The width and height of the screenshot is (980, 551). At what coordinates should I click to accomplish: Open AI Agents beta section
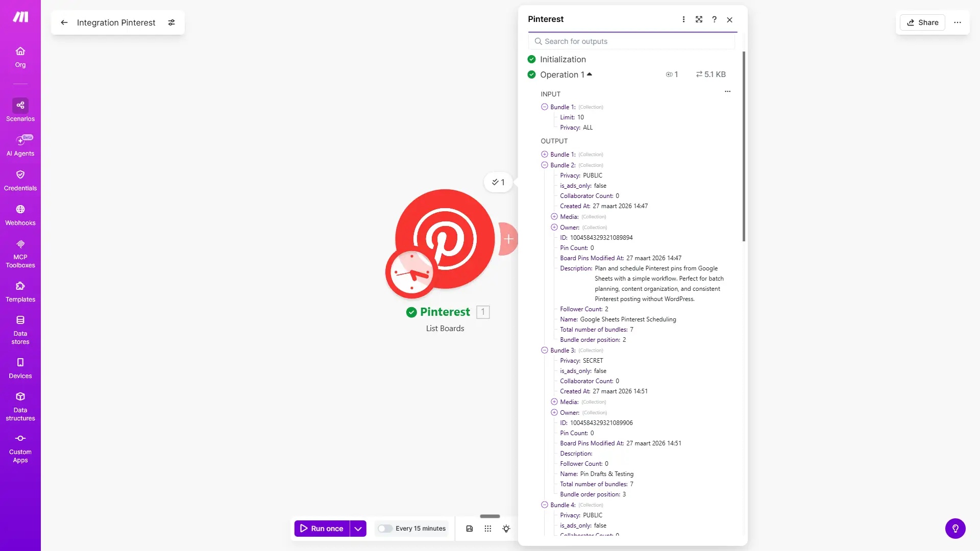[x=20, y=145]
